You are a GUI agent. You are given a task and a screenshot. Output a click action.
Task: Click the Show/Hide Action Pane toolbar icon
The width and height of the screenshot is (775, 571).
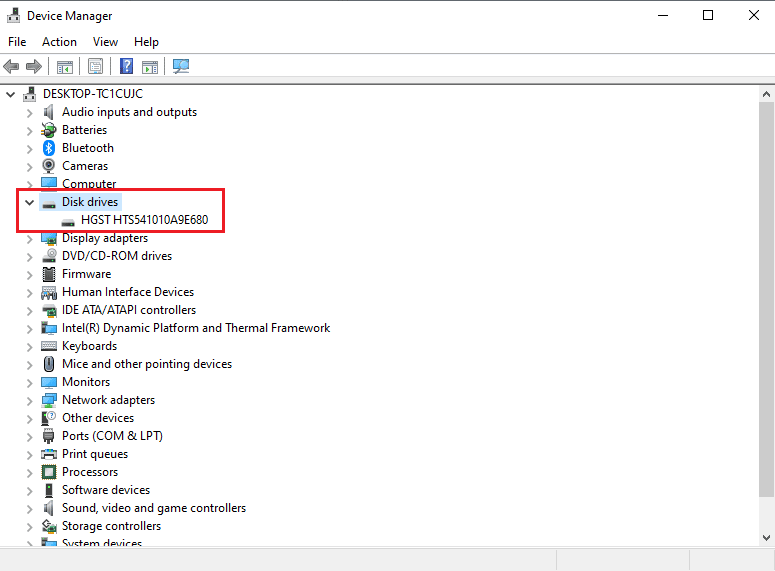pyautogui.click(x=150, y=67)
